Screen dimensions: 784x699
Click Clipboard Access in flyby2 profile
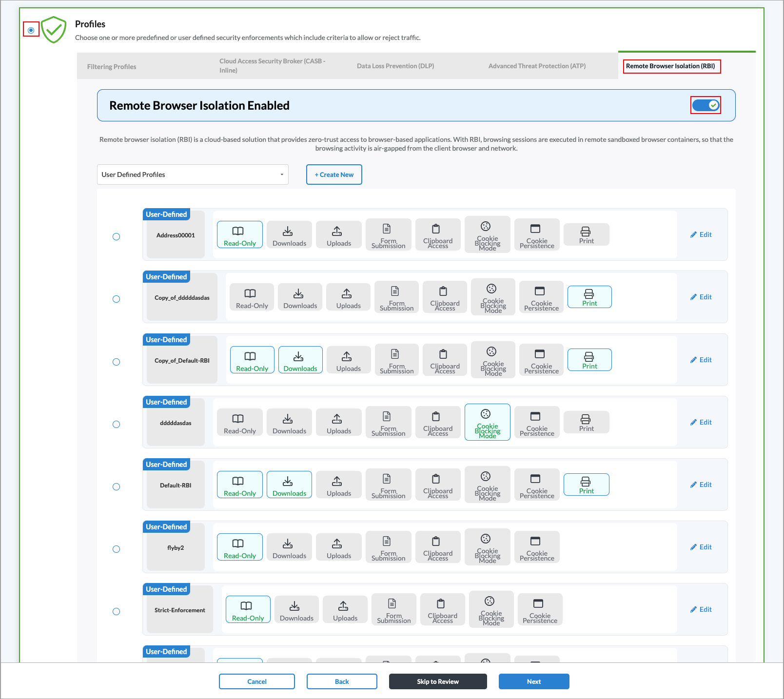coord(437,547)
